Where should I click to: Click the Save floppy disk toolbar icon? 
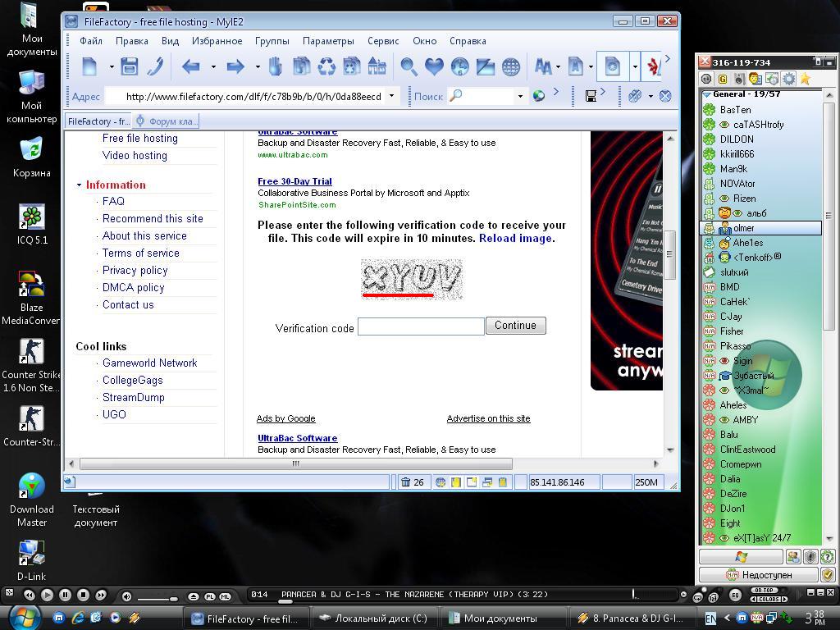coord(130,66)
